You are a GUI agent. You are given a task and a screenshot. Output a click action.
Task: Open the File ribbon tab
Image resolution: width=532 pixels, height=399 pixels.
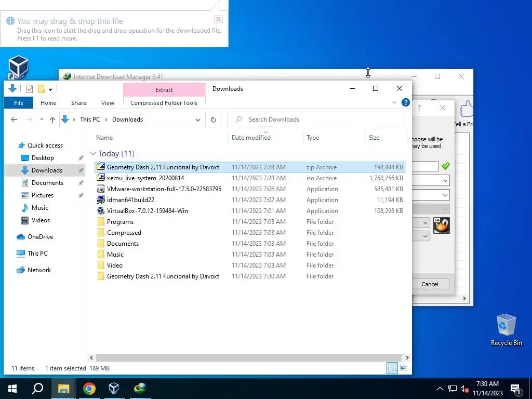tap(19, 103)
